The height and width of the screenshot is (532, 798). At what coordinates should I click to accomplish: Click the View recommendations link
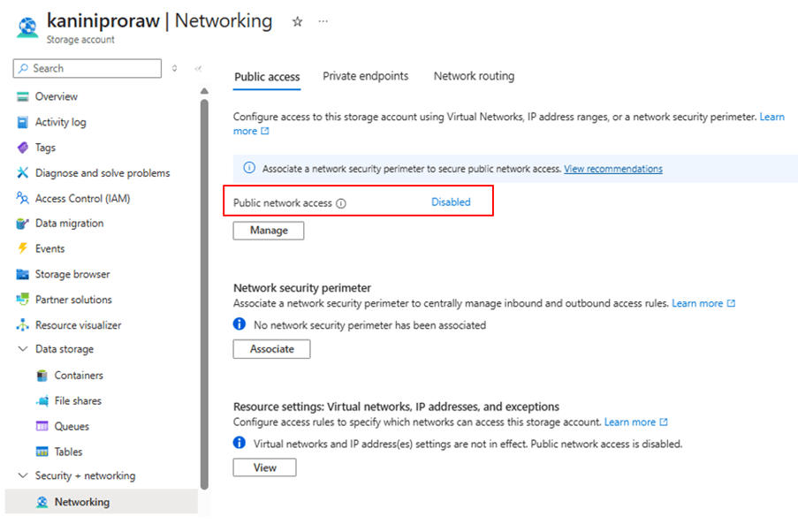click(x=612, y=169)
